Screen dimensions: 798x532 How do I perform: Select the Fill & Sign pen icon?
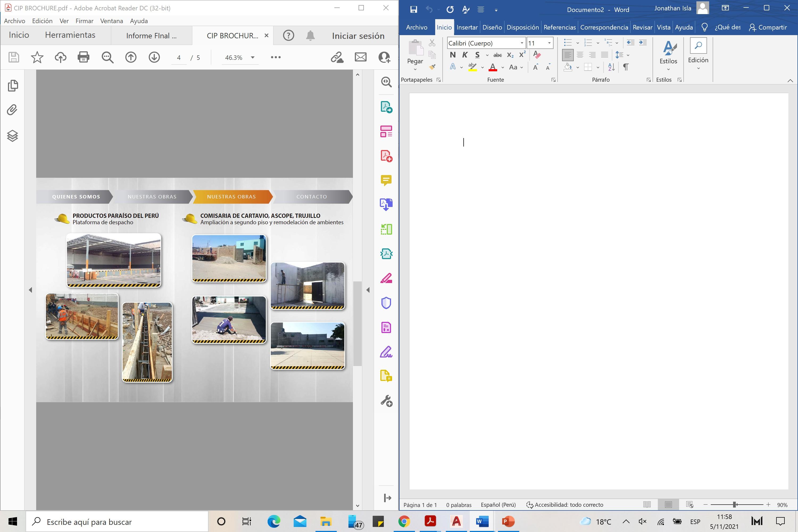[386, 352]
